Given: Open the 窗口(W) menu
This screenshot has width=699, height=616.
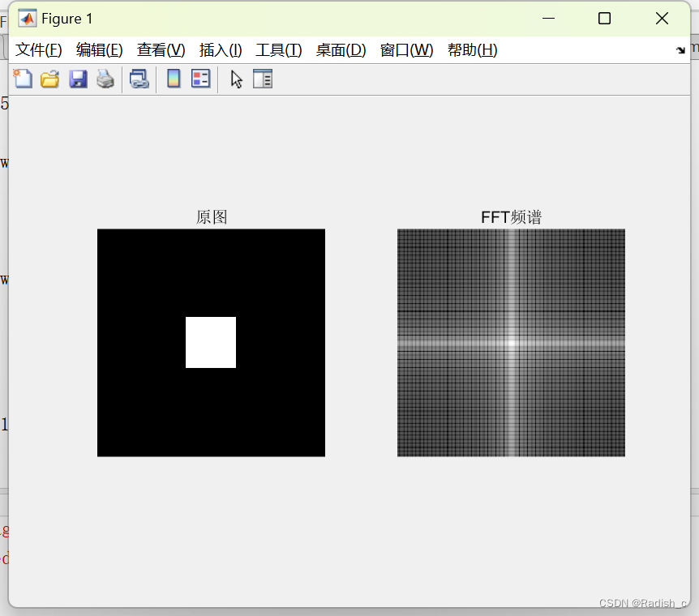Looking at the screenshot, I should point(406,50).
